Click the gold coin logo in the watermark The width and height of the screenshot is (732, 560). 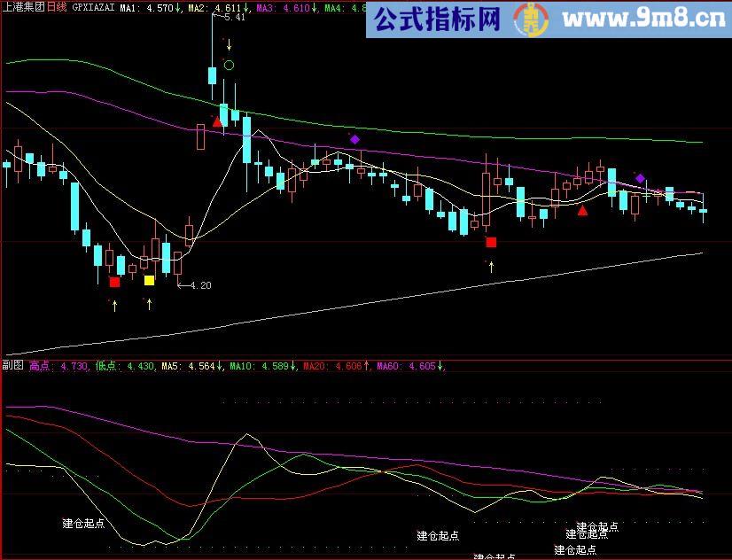pos(531,19)
